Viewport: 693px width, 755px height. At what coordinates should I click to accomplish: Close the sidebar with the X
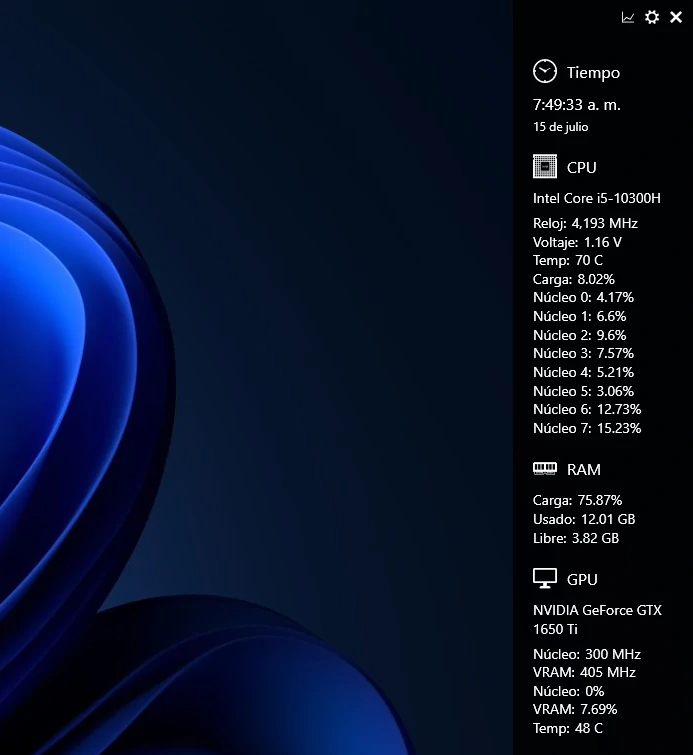676,17
